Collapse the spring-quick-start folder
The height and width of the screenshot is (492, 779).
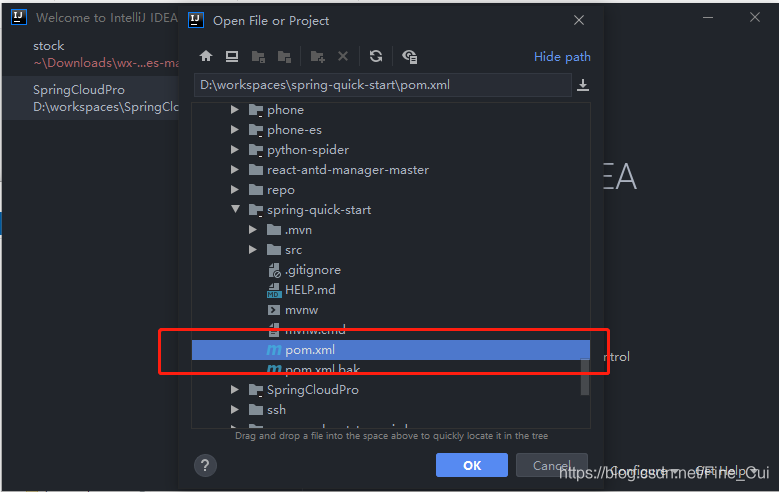tap(235, 209)
